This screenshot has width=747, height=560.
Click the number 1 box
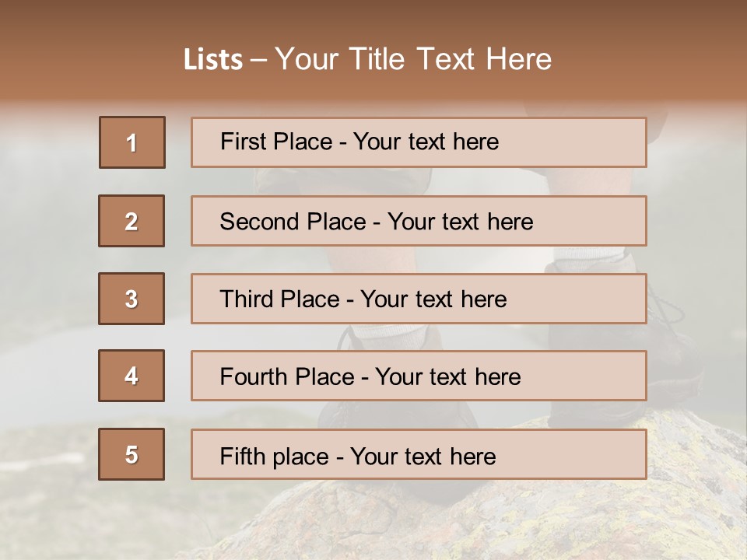[x=132, y=142]
